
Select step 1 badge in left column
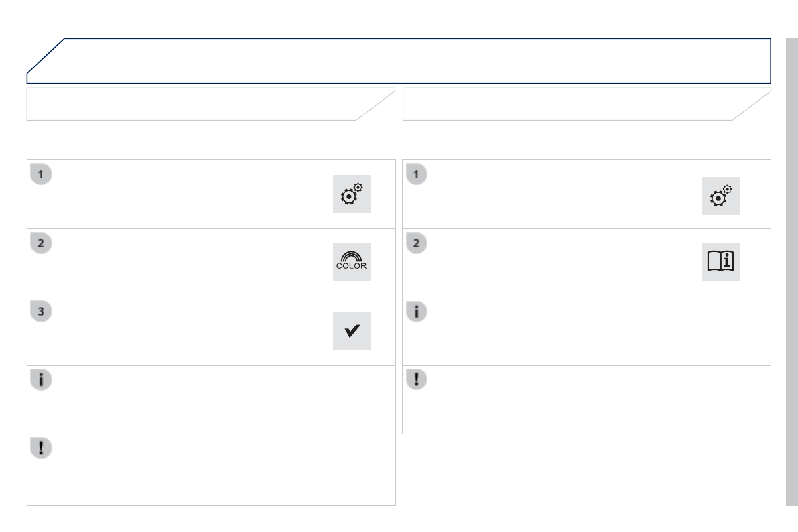pos(41,174)
